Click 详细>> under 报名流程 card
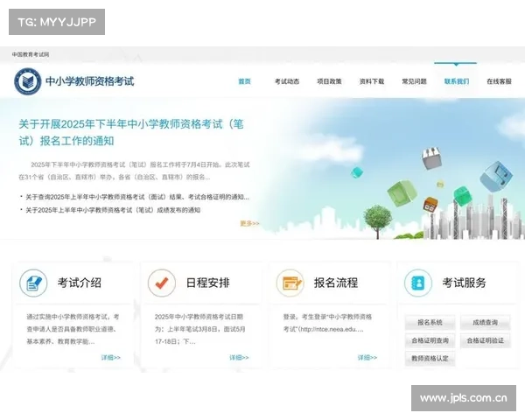Viewport: 525px width, 420px height. click(x=367, y=358)
